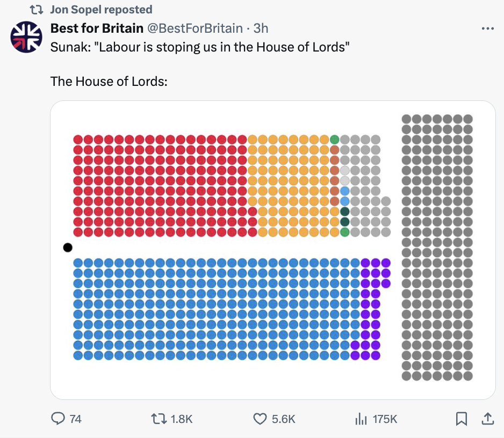
Task: Click the 74 replies count
Action: point(76,419)
